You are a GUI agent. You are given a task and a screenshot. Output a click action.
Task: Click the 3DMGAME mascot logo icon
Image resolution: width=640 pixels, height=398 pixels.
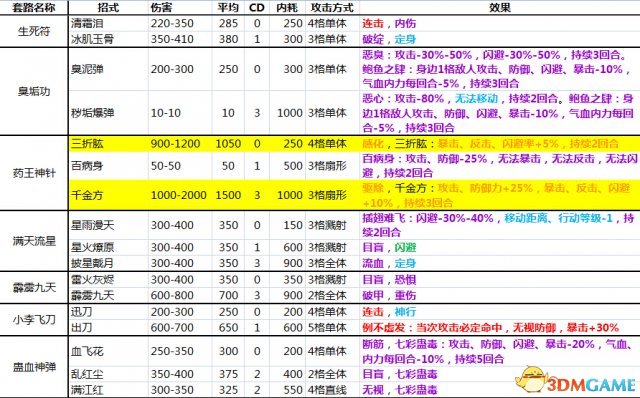pyautogui.click(x=531, y=379)
